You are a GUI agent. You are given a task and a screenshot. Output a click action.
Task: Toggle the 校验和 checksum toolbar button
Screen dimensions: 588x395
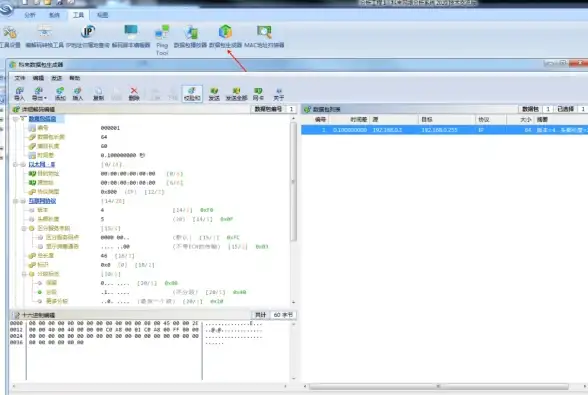click(192, 94)
